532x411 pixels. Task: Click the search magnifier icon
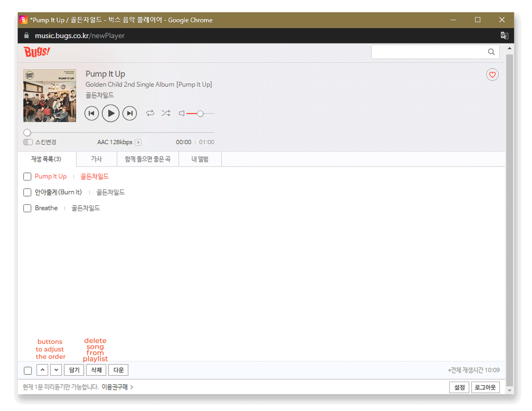coord(491,52)
